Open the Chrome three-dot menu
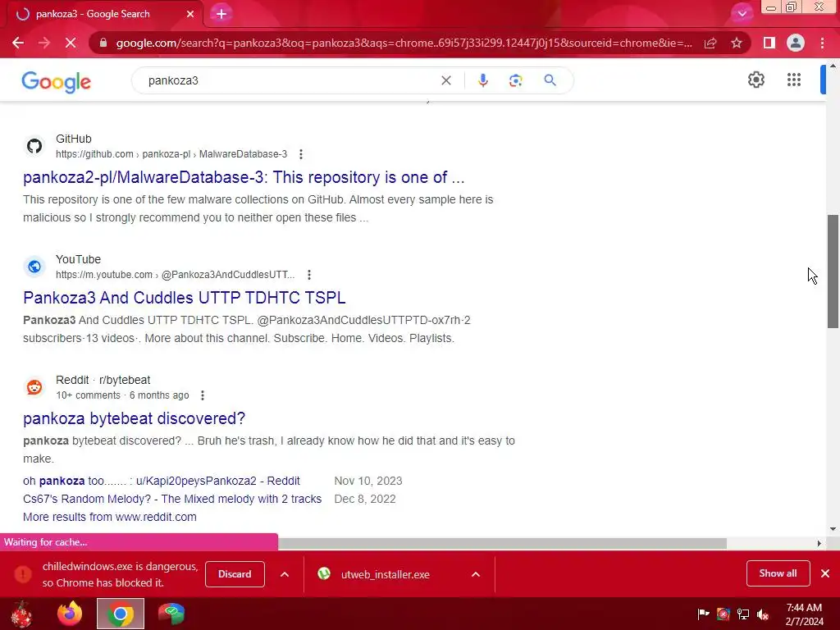840x630 pixels. pos(822,43)
